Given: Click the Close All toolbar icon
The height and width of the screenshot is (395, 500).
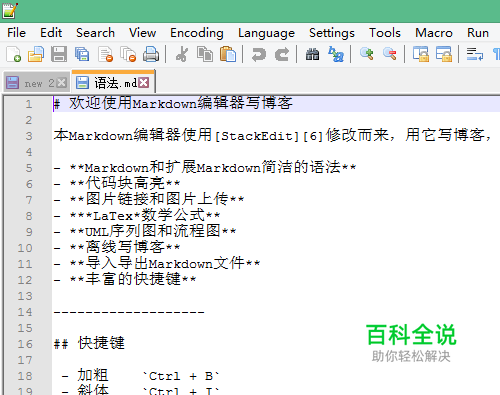Looking at the screenshot, I should click(128, 54).
